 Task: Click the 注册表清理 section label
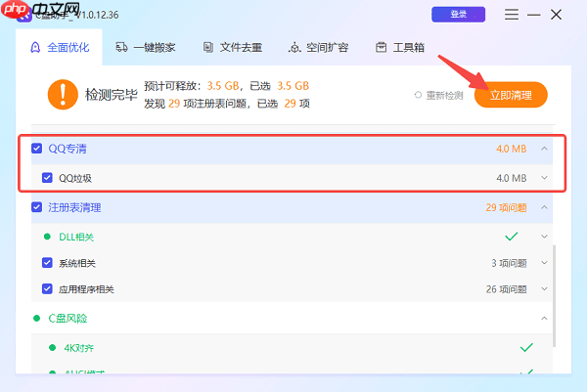coord(74,207)
